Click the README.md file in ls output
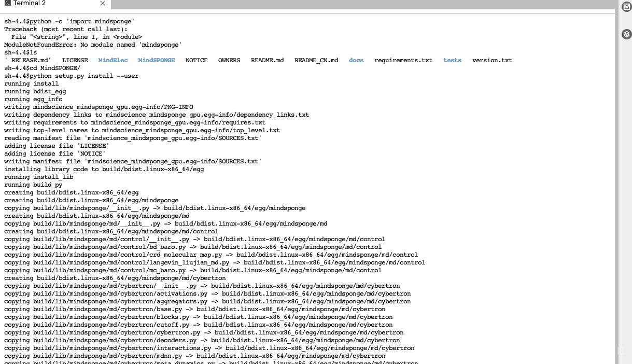This screenshot has width=632, height=364. [x=268, y=60]
